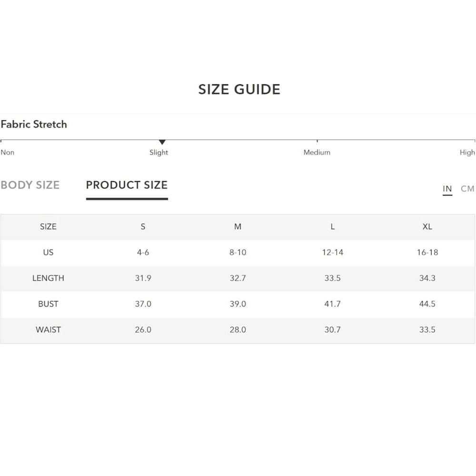Click the Fabric Stretch heading
The image size is (476, 476).
pyautogui.click(x=34, y=124)
